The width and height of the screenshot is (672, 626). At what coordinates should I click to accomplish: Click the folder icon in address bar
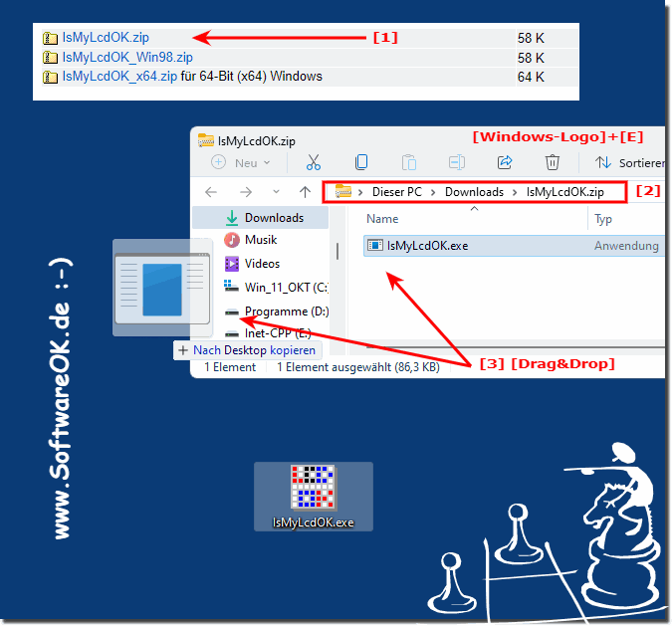[343, 191]
